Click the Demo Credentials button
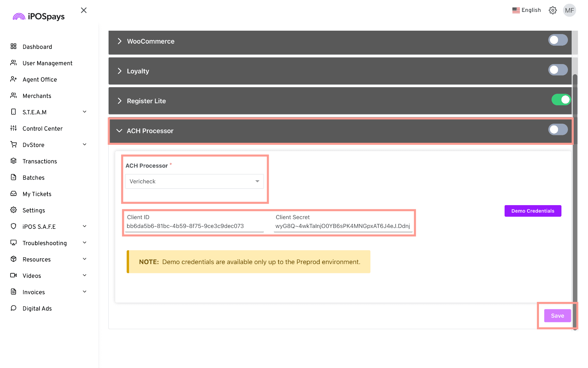This screenshot has width=588, height=368. (x=533, y=211)
